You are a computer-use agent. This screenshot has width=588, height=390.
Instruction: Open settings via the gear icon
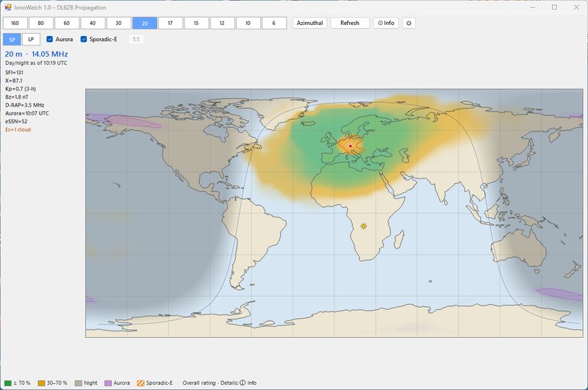click(409, 23)
